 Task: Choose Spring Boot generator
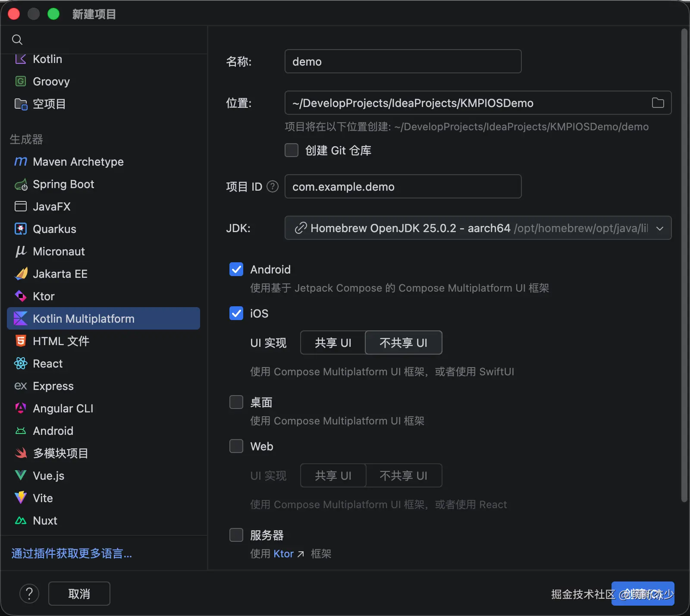point(103,184)
